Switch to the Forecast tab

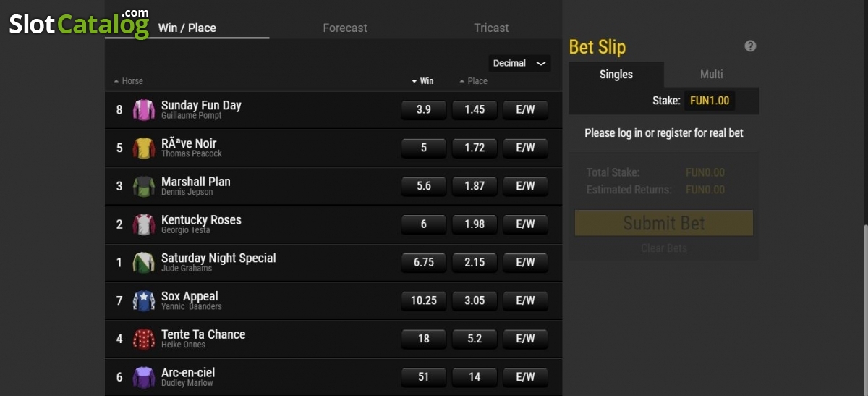pos(345,28)
